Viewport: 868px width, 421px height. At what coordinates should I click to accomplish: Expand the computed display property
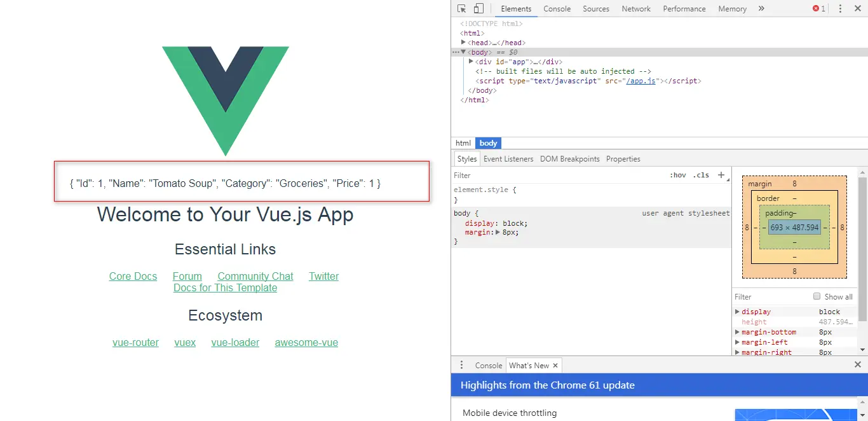click(737, 312)
